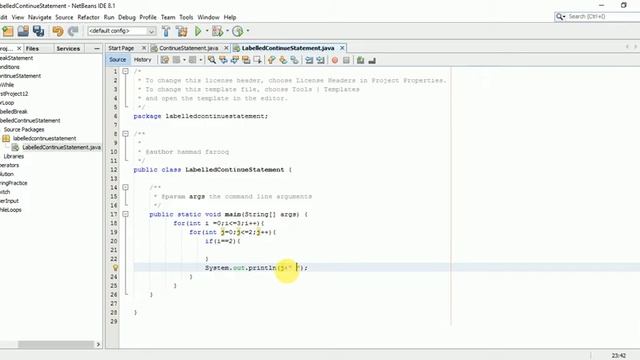
Task: Click the Build Project hammer icon
Action: coord(166,31)
